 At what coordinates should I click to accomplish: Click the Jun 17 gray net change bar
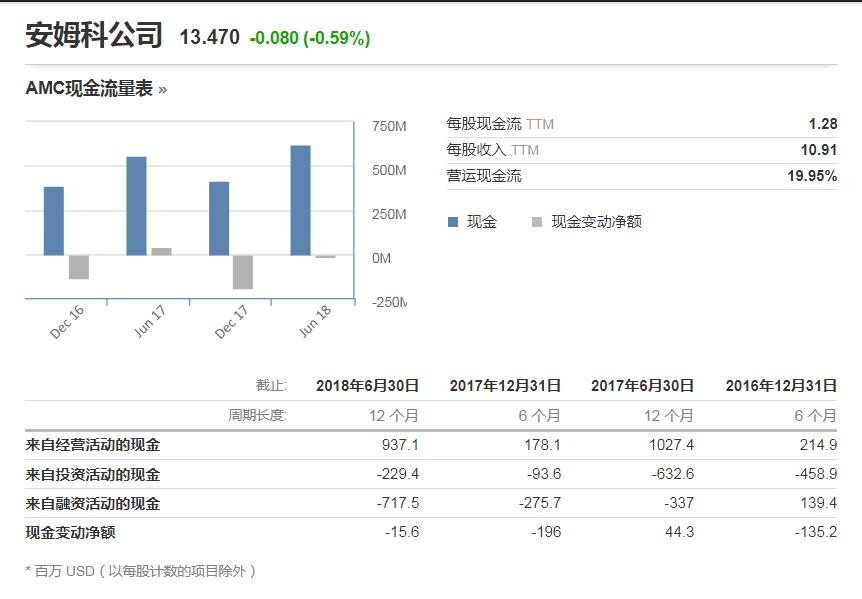[x=162, y=252]
